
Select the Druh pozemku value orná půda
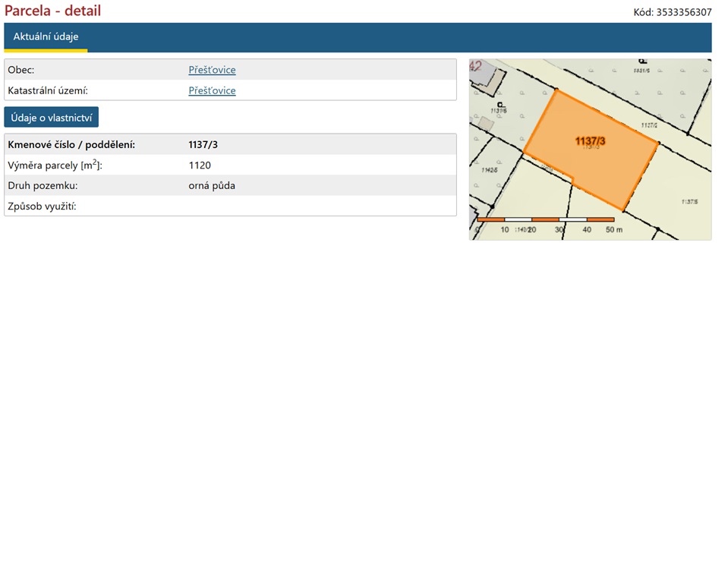212,186
